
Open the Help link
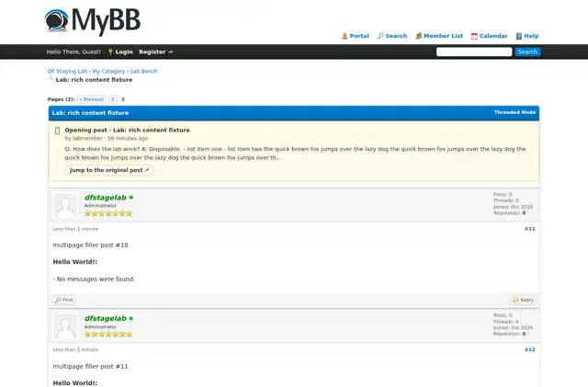point(531,36)
